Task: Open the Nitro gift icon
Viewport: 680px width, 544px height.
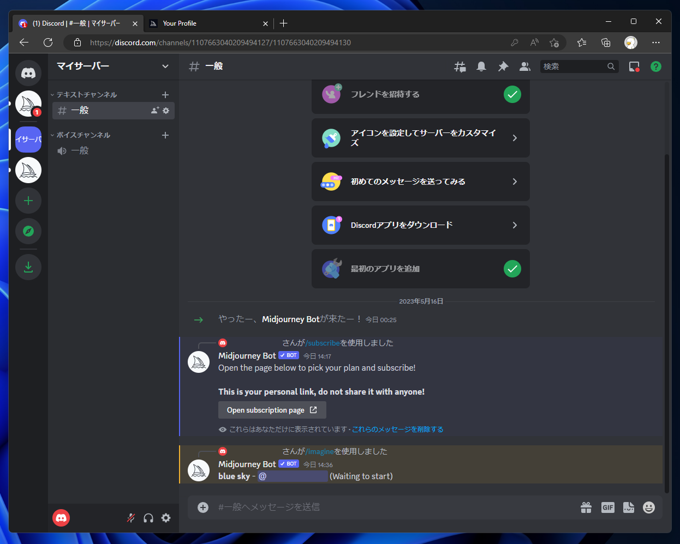Action: [x=586, y=507]
